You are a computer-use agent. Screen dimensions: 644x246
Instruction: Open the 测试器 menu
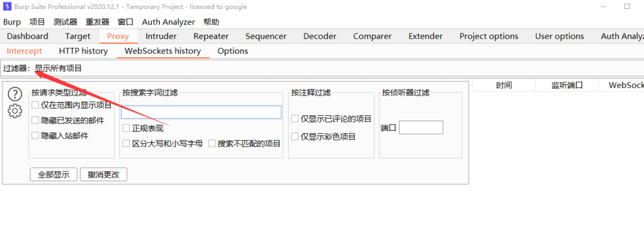pos(66,22)
